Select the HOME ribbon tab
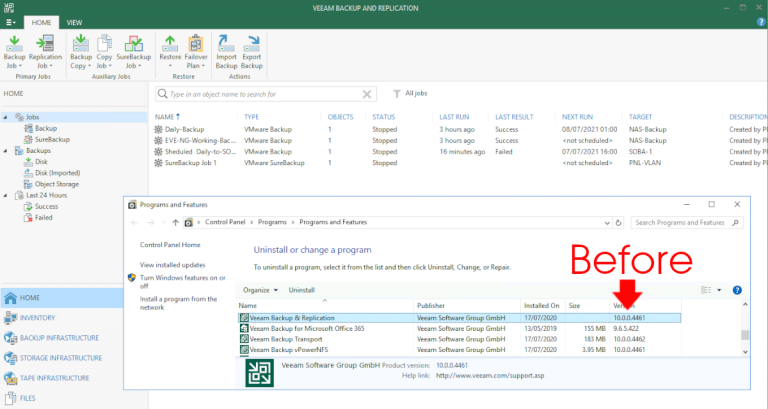Screen dimensions: 768x409 point(41,23)
